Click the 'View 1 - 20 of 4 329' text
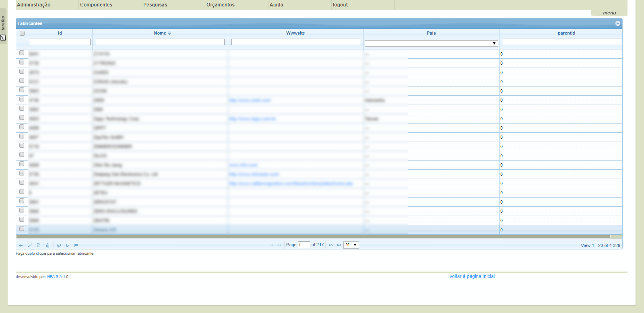 601,245
